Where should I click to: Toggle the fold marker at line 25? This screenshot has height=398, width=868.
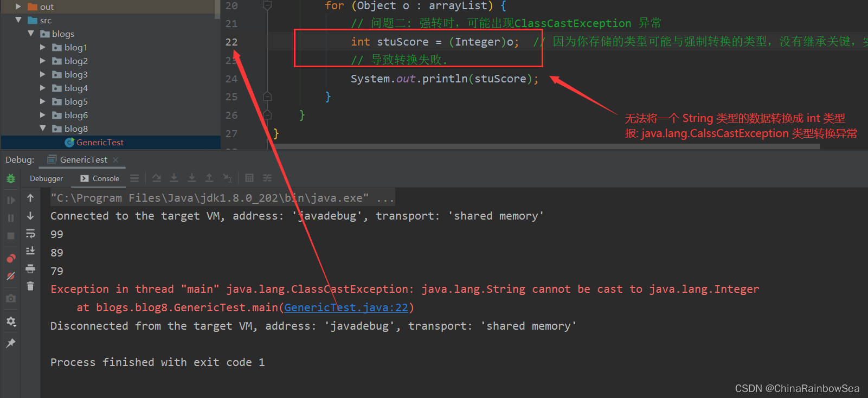(267, 97)
